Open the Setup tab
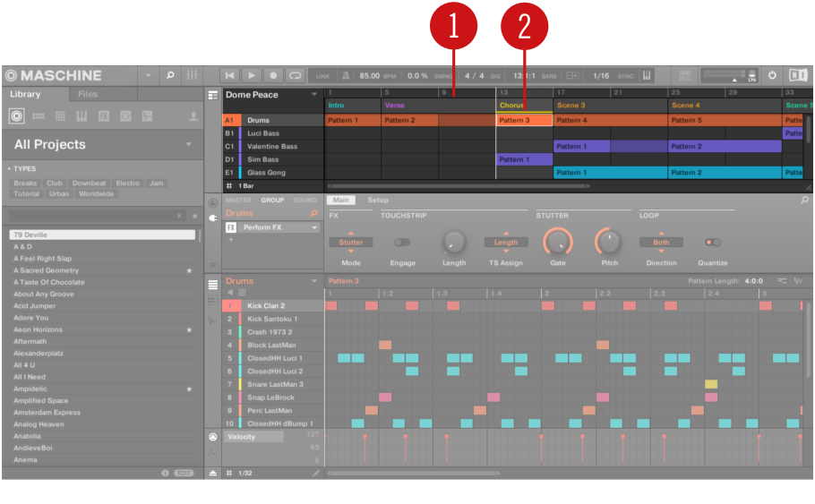Screen dimensions: 815x504 pos(378,201)
